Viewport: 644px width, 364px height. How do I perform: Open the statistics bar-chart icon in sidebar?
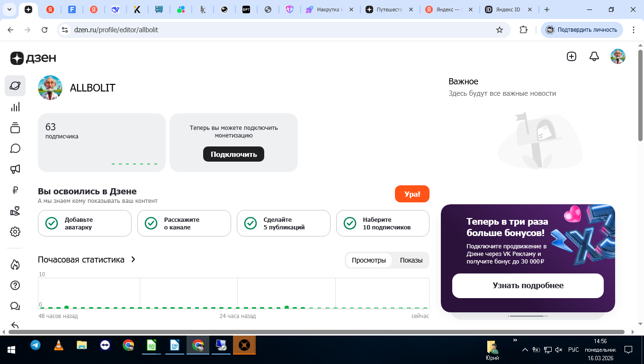click(15, 107)
